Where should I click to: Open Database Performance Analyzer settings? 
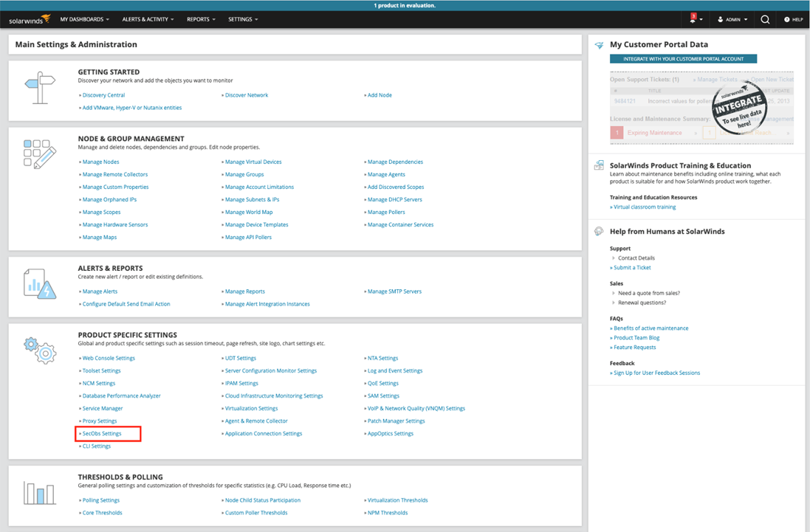[x=121, y=396]
